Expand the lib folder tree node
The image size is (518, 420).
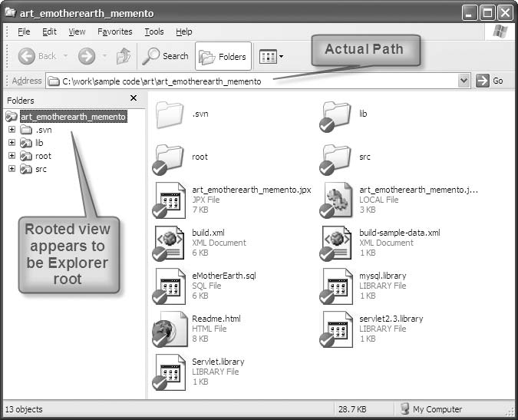pos(12,143)
